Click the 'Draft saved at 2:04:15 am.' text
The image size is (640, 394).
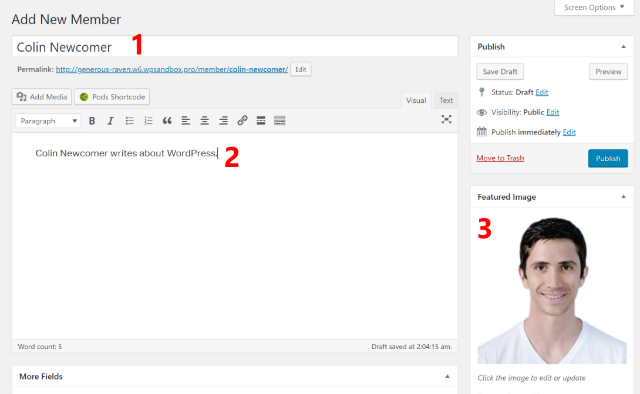click(411, 347)
